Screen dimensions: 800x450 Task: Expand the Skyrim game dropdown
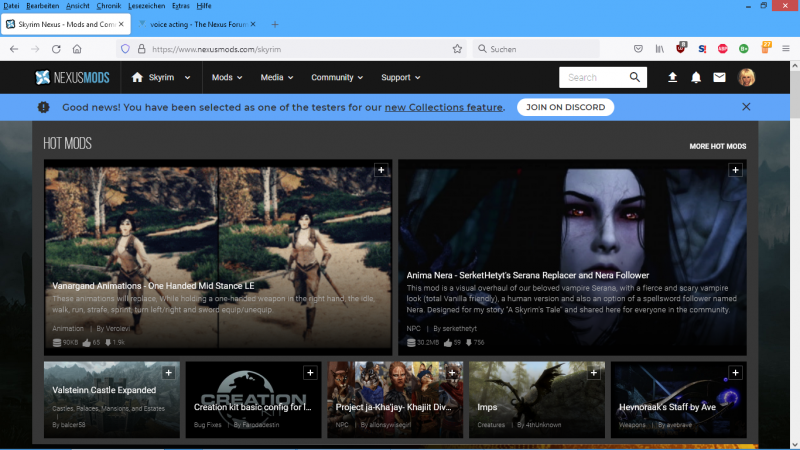tap(187, 78)
